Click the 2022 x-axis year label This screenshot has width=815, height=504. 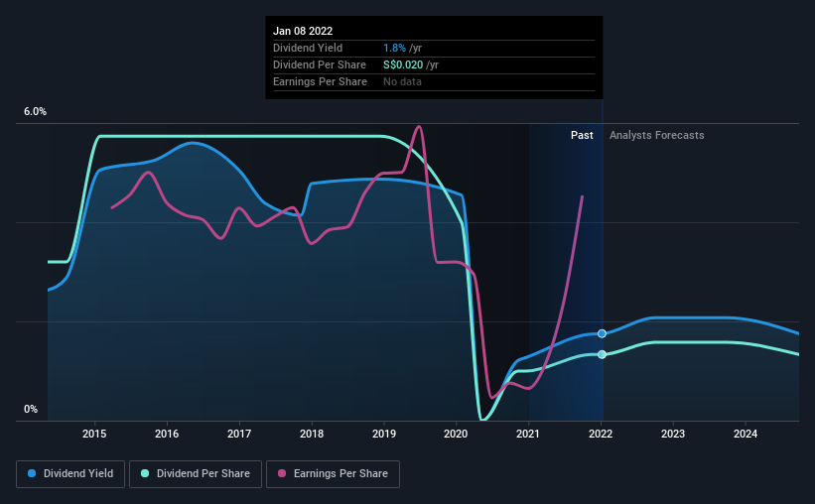tap(601, 434)
